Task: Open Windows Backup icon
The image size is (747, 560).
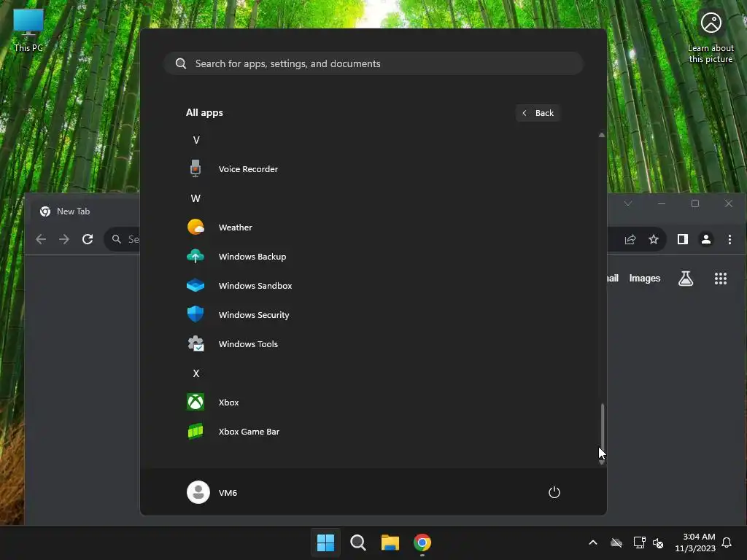Action: pyautogui.click(x=196, y=256)
